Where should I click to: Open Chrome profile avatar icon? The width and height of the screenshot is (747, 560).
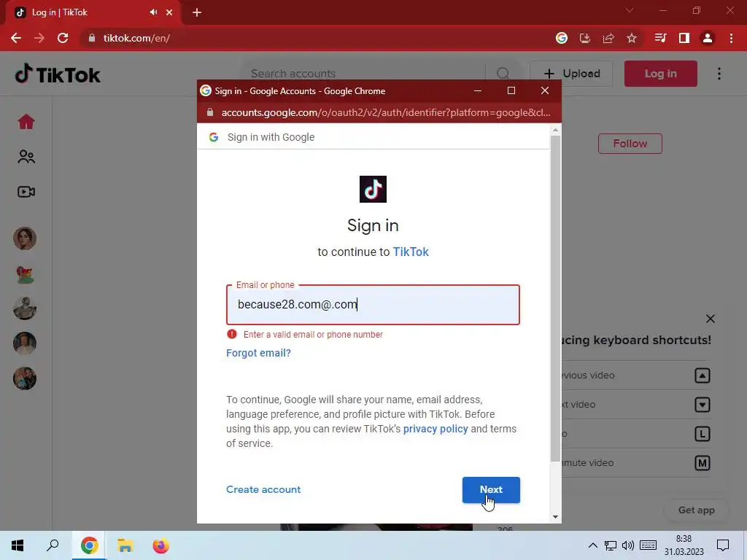pos(708,38)
